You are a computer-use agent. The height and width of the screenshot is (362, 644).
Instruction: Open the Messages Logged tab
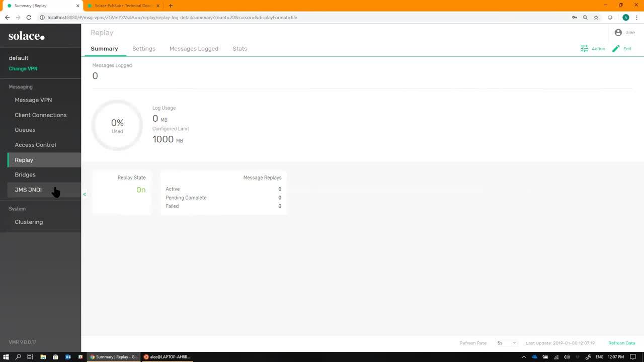[194, 49]
